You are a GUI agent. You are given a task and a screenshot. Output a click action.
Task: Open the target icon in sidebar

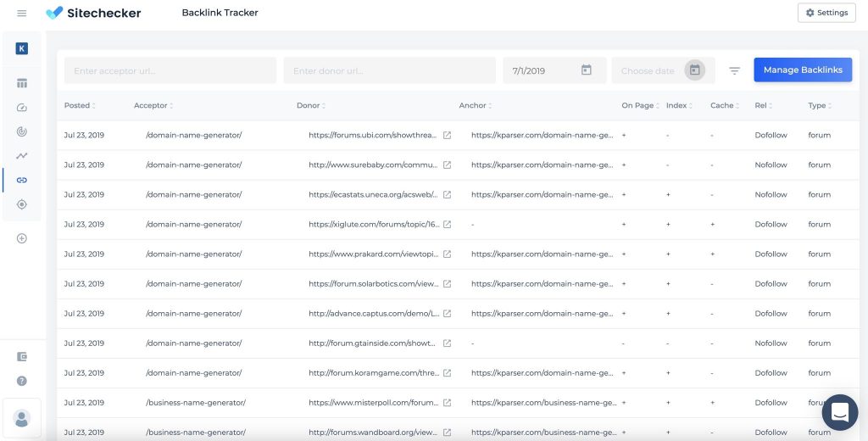point(21,204)
